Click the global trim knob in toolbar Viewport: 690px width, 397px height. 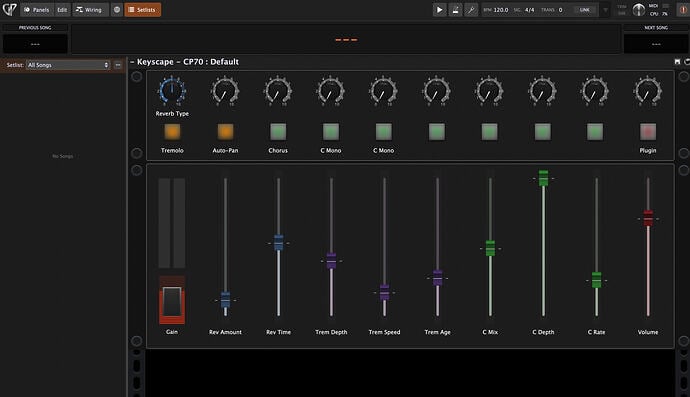pyautogui.click(x=639, y=10)
